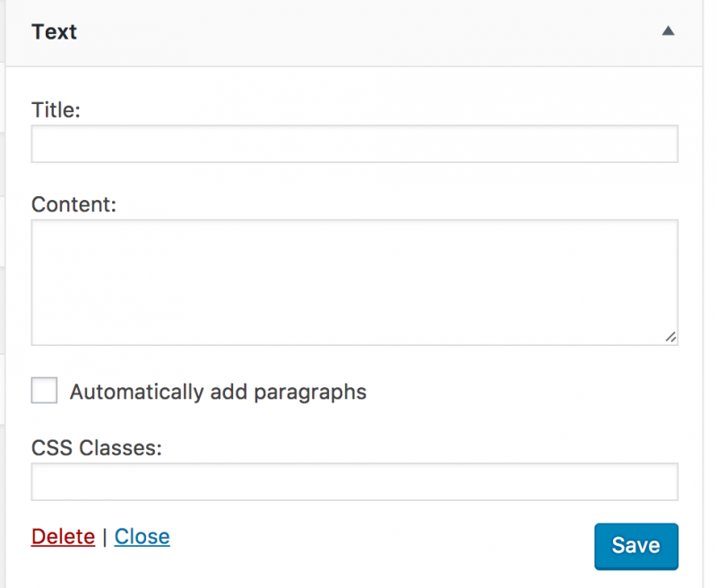Click the separator between Delete and Close

[x=104, y=537]
